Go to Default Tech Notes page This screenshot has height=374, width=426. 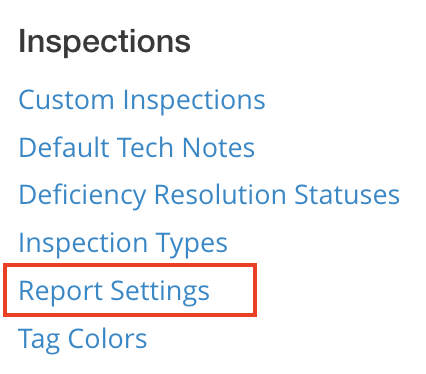pos(137,147)
